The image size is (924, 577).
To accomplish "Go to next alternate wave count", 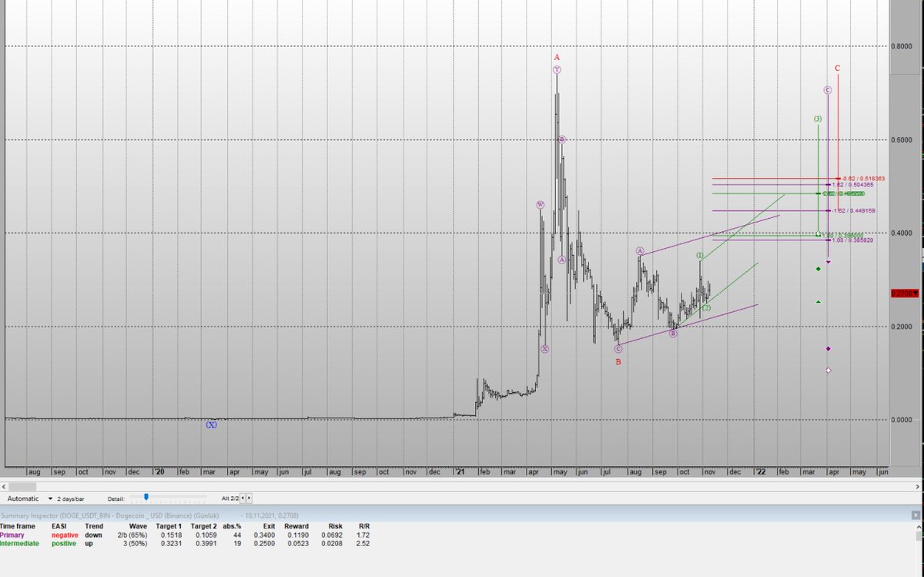I will (x=249, y=498).
